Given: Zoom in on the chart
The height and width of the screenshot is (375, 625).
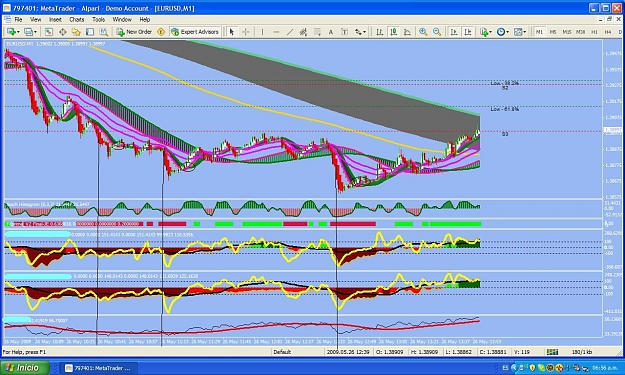Looking at the screenshot, I should (x=423, y=32).
